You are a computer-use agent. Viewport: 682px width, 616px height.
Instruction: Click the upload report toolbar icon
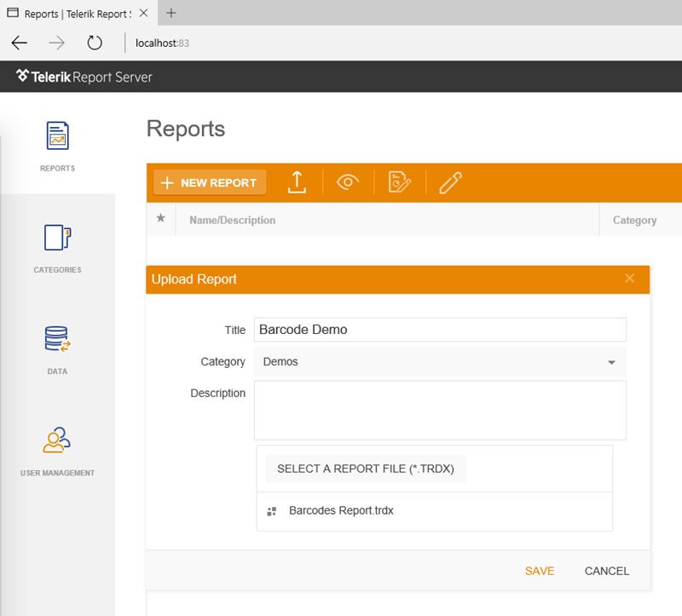click(297, 182)
